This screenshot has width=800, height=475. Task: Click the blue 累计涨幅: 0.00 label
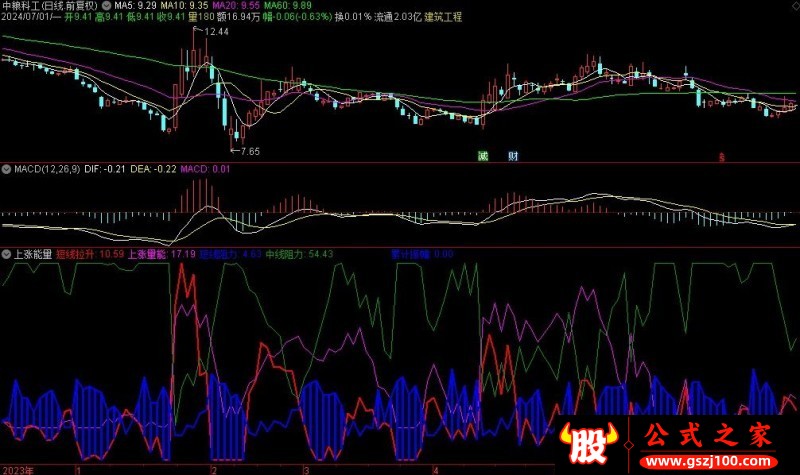coord(422,254)
